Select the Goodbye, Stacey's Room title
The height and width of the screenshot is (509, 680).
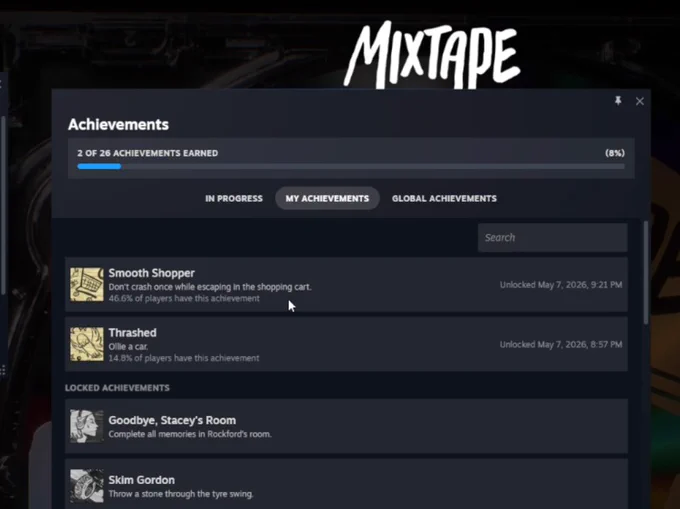172,420
